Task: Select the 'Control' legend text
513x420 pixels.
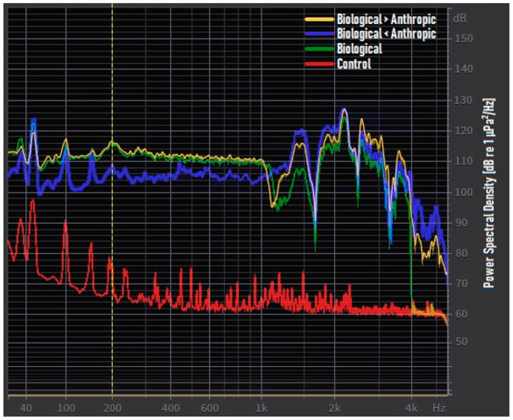Action: tap(354, 64)
